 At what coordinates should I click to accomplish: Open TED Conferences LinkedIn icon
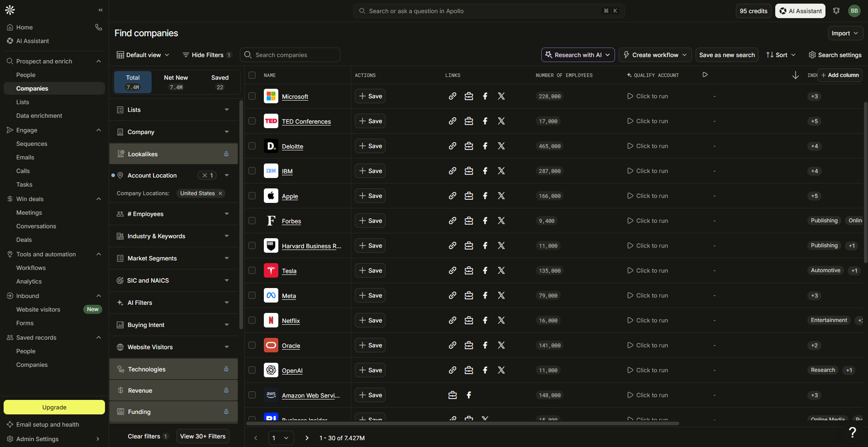coord(469,121)
